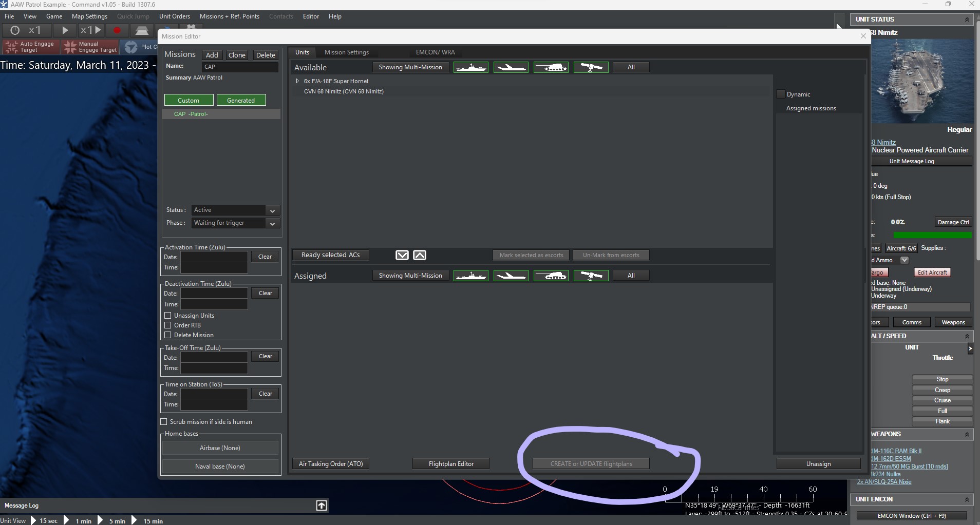The height and width of the screenshot is (525, 980).
Task: Expand the 6x F/A-18F Super Hornet group
Action: [297, 81]
